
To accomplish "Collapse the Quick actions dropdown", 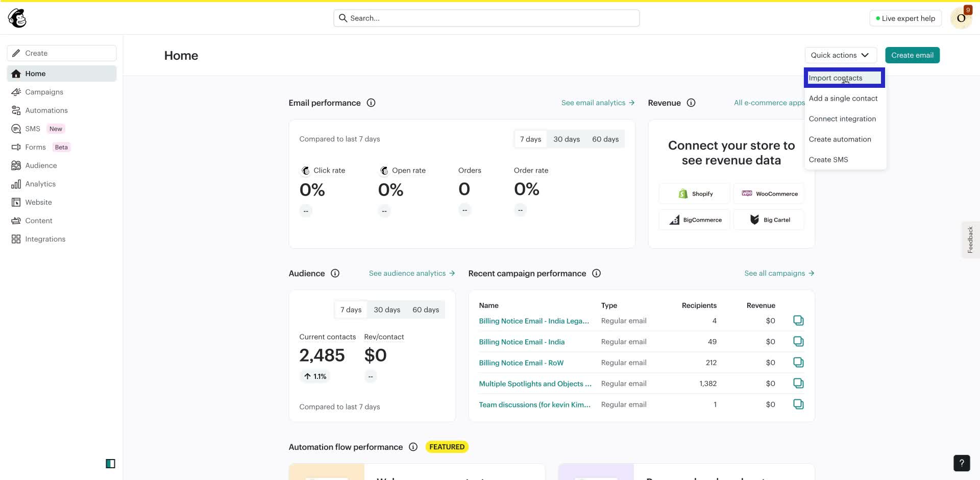I will click(840, 55).
